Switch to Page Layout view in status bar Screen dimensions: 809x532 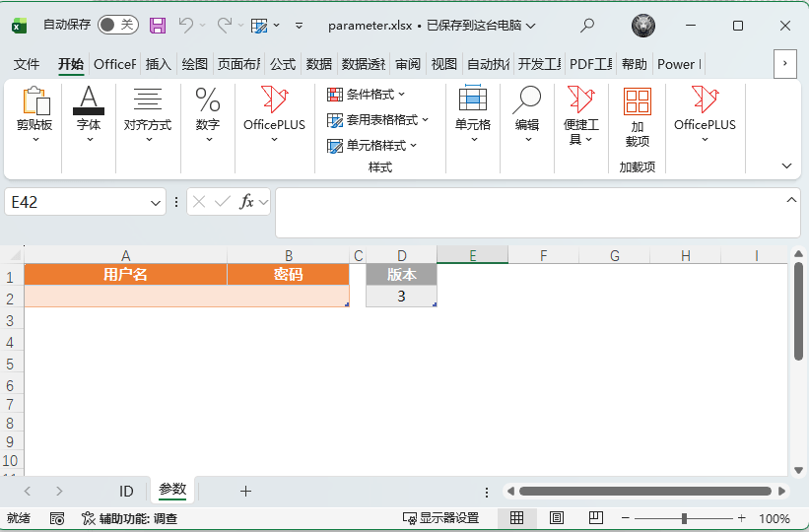(557, 518)
